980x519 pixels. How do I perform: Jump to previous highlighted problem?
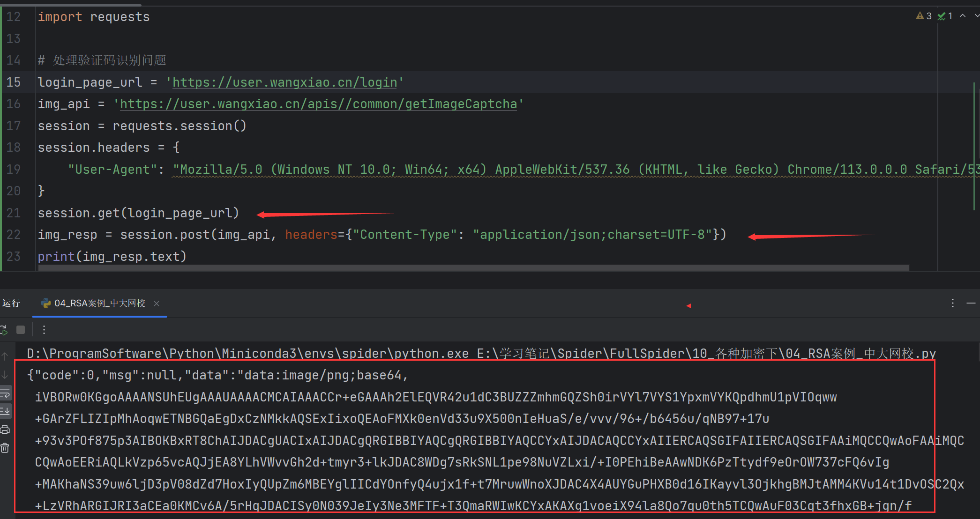pyautogui.click(x=962, y=16)
